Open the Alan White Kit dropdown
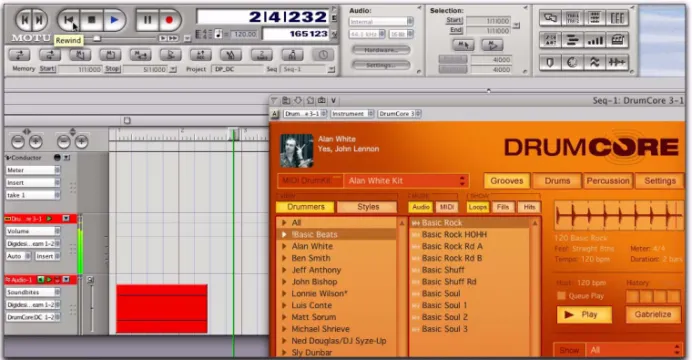The image size is (692, 360). coord(406,181)
